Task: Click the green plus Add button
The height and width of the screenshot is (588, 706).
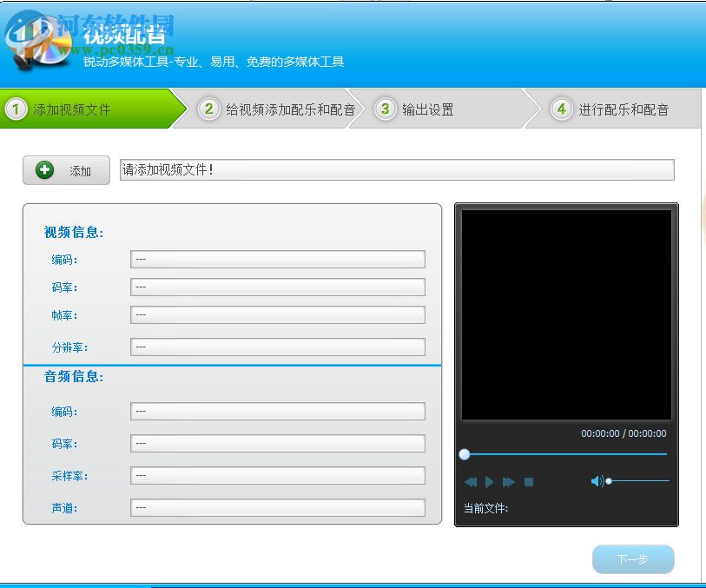Action: coord(66,170)
